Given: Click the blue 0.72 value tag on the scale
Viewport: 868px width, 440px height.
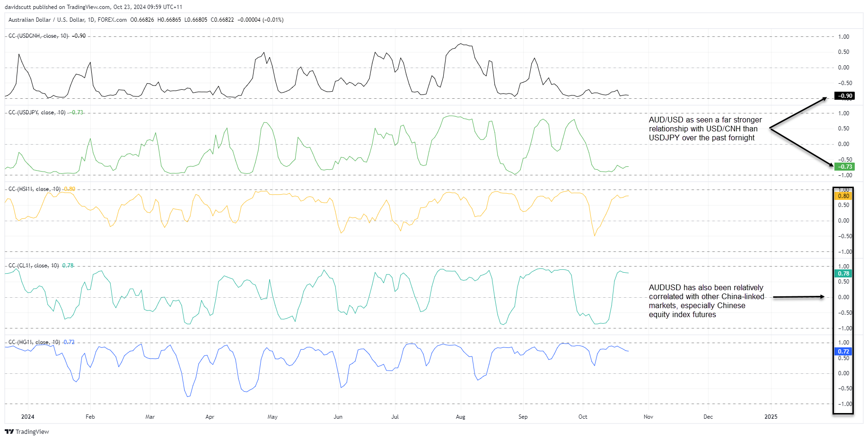Looking at the screenshot, I should pyautogui.click(x=843, y=352).
